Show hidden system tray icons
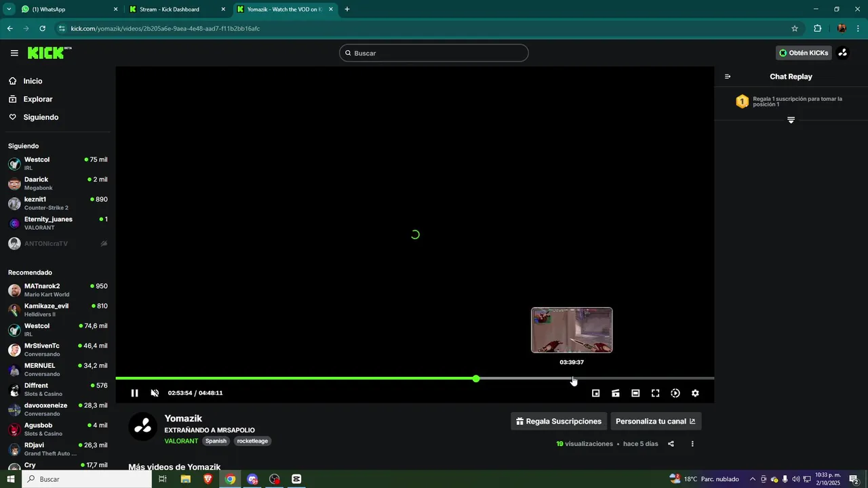Screen dimensions: 868x488 pyautogui.click(x=752, y=479)
